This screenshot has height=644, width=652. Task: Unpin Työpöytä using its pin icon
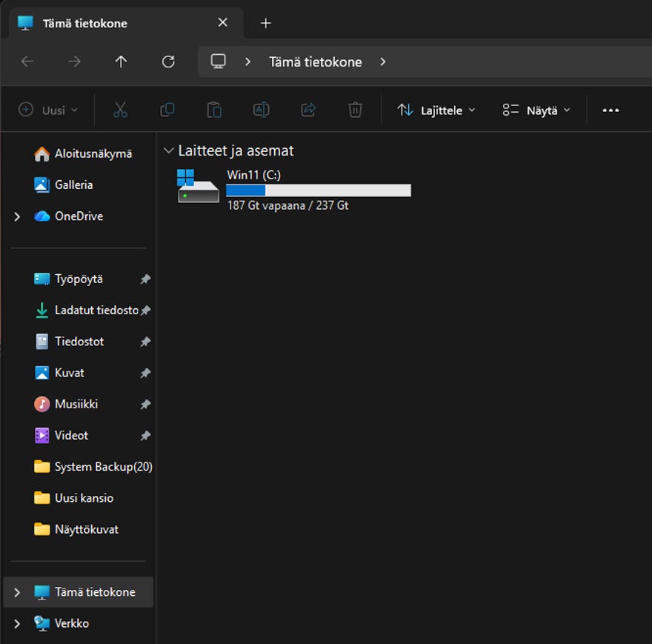click(x=145, y=279)
